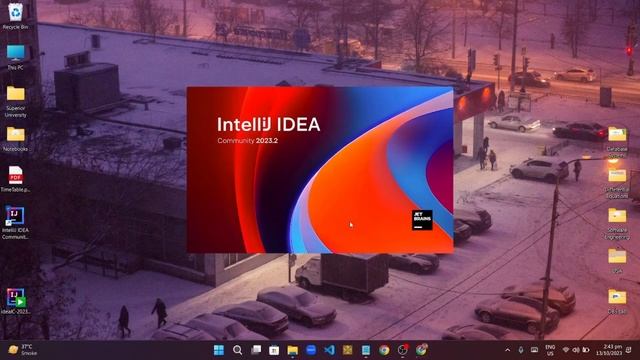
Task: Open the blue Zoom app icon
Action: point(311,350)
